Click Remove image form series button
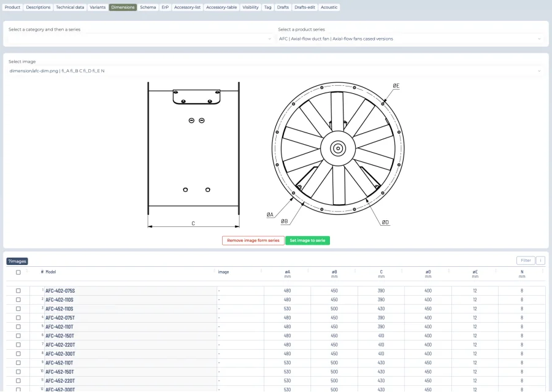Image resolution: width=552 pixels, height=392 pixels. click(253, 240)
